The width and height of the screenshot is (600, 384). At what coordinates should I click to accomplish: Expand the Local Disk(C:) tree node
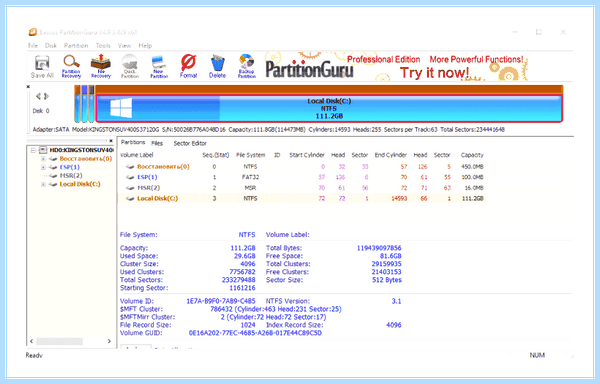(x=43, y=184)
